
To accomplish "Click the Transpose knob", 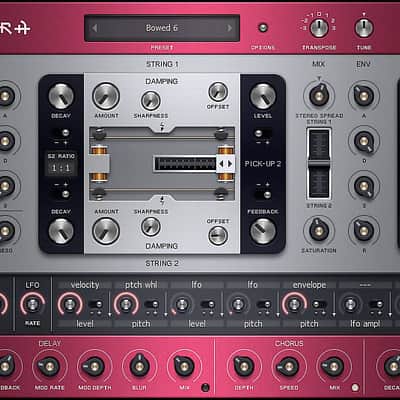I will pyautogui.click(x=319, y=28).
